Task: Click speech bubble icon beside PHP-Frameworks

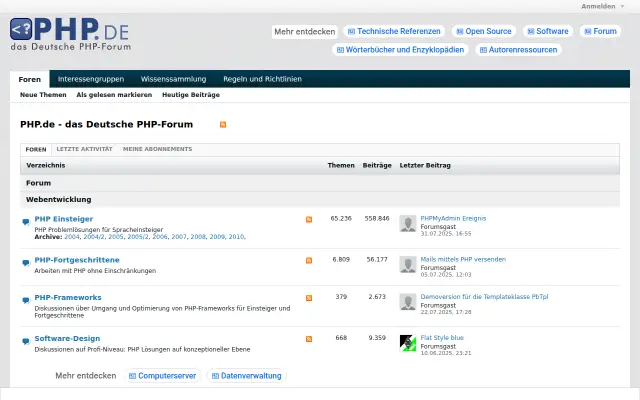Action: click(26, 300)
